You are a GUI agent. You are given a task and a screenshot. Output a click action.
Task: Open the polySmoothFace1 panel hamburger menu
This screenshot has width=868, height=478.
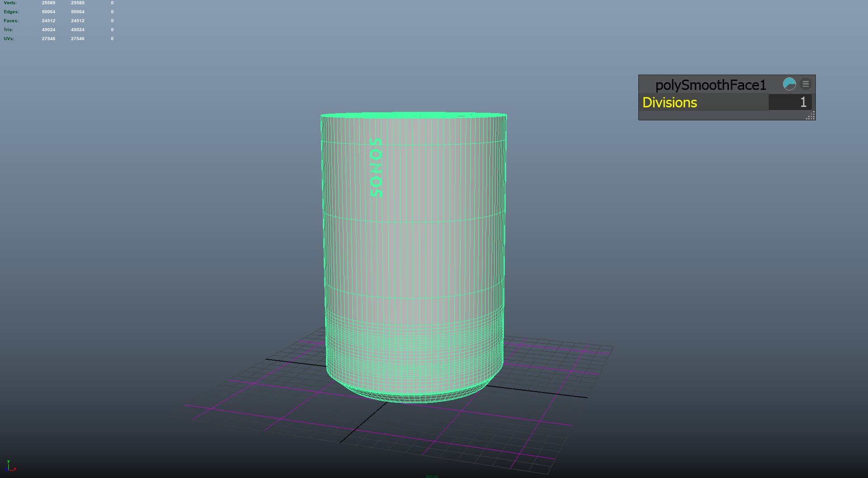pyautogui.click(x=806, y=84)
